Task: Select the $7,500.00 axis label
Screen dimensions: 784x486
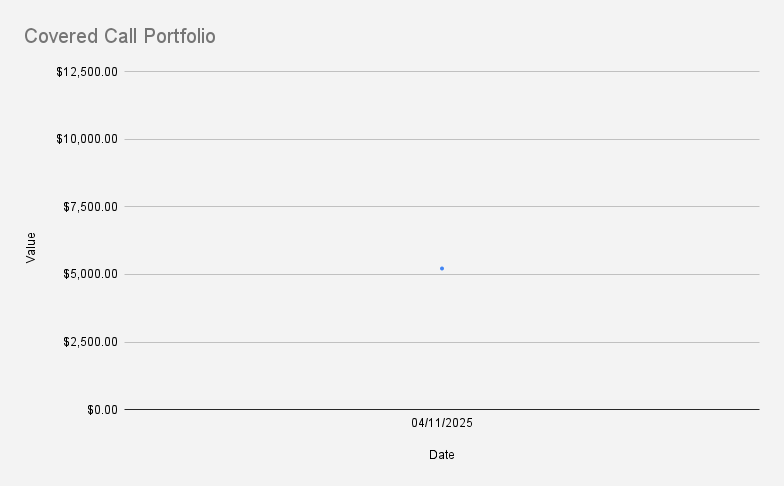Action: tap(90, 207)
